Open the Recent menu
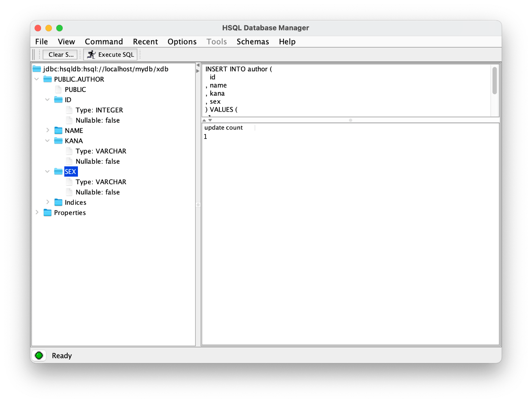This screenshot has height=403, width=532. tap(145, 42)
